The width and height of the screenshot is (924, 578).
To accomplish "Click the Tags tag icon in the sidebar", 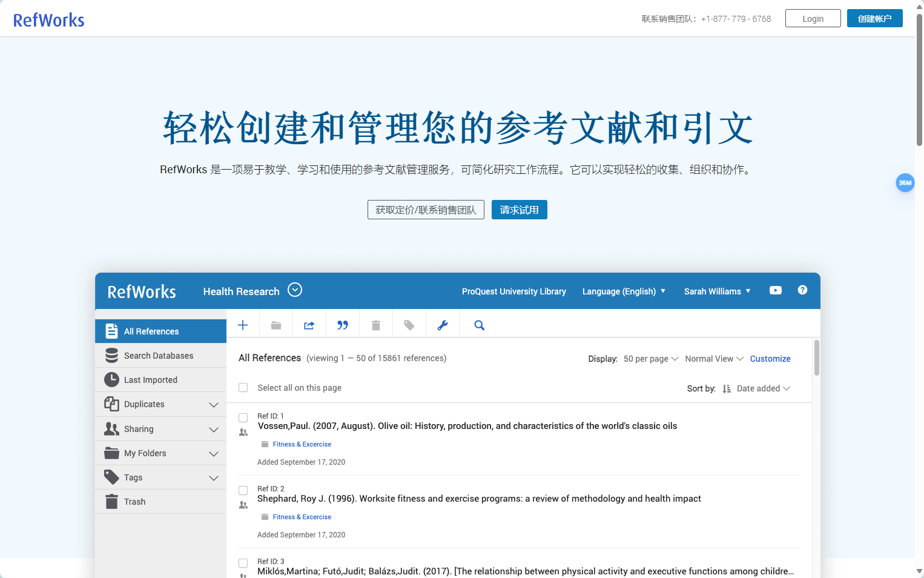I will [x=111, y=477].
